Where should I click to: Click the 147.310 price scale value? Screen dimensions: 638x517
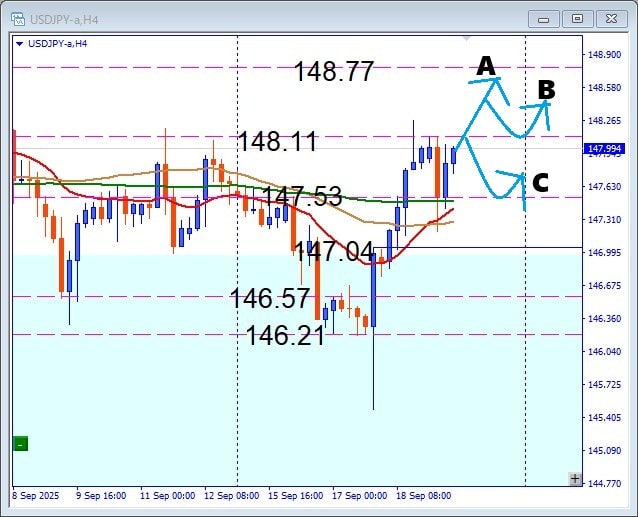[x=605, y=220]
